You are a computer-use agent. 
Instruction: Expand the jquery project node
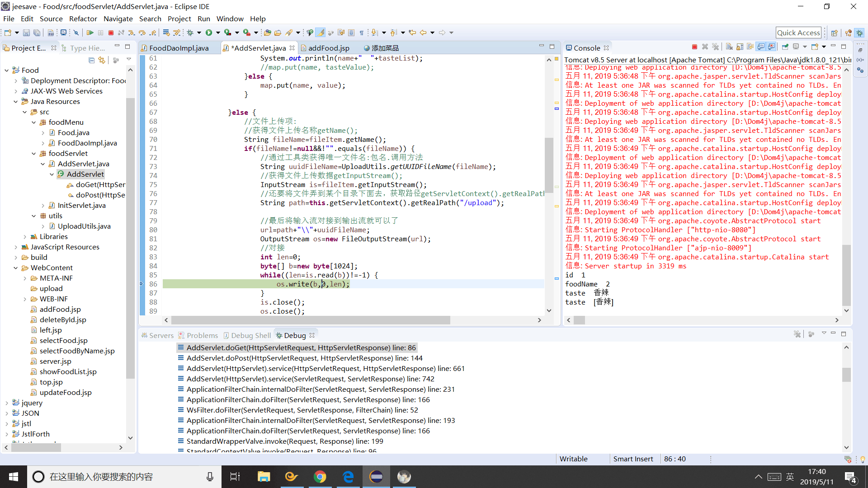click(x=7, y=403)
